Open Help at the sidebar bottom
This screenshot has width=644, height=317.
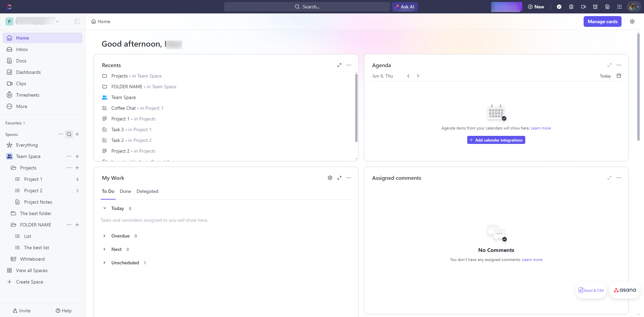(x=64, y=311)
